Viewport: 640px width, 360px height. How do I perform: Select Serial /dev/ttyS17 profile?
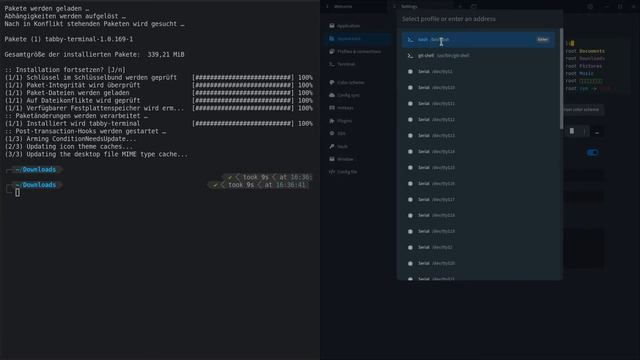click(x=478, y=200)
